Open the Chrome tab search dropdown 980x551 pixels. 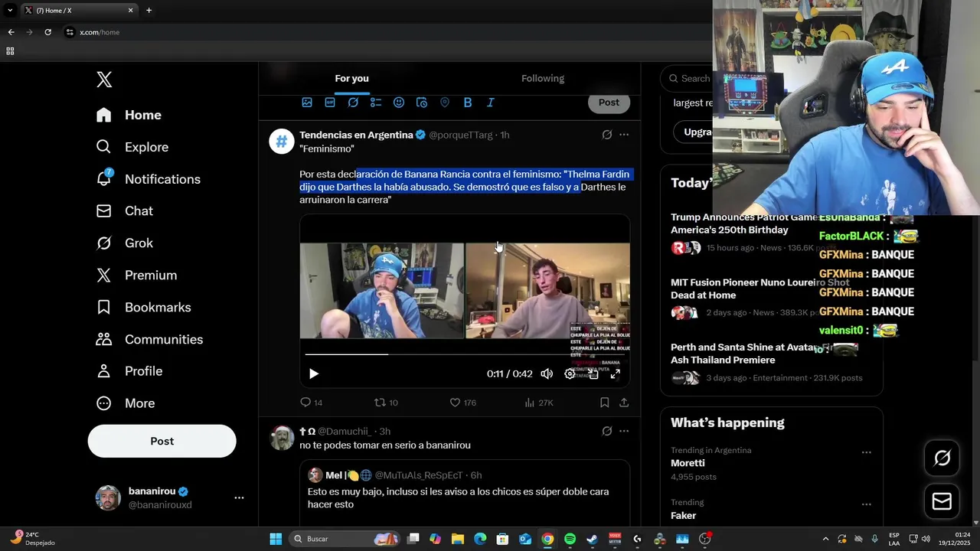[x=10, y=10]
